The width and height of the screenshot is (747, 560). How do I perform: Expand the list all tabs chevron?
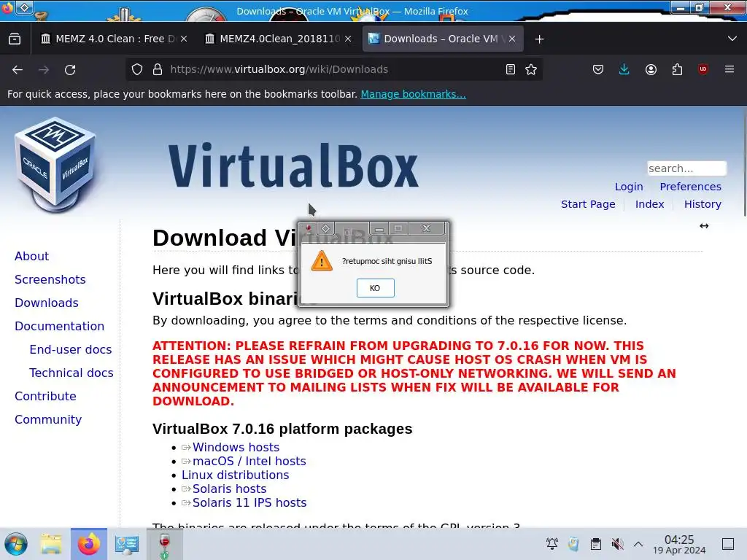(x=732, y=39)
